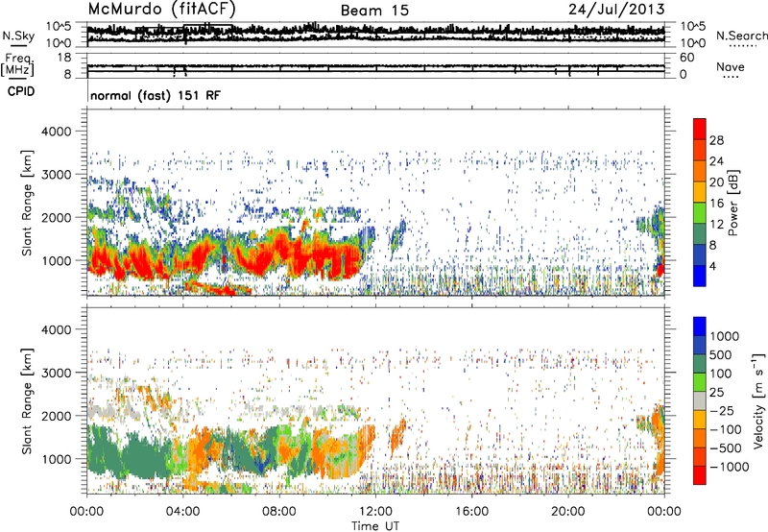
Task: Click the '4000' tick on the power panel
Action: point(59,132)
